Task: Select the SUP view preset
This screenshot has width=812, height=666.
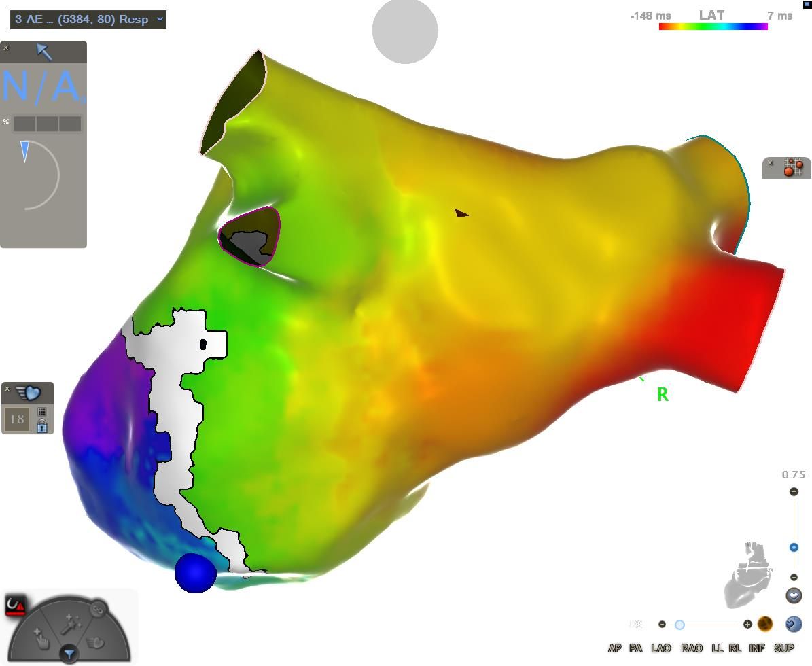Action: pos(783,648)
